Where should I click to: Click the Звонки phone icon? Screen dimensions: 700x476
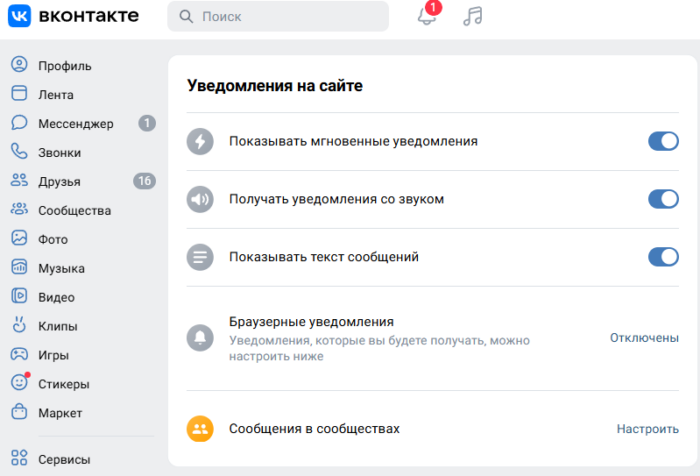click(19, 151)
